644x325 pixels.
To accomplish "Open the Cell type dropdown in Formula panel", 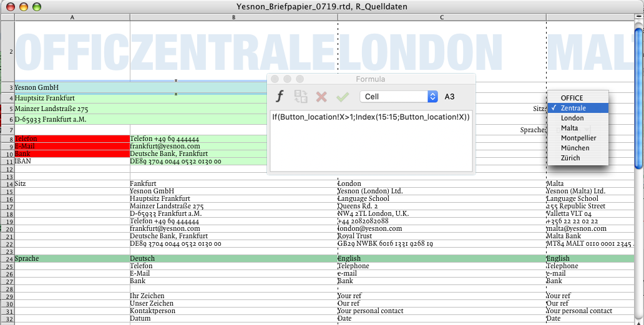I will 399,97.
